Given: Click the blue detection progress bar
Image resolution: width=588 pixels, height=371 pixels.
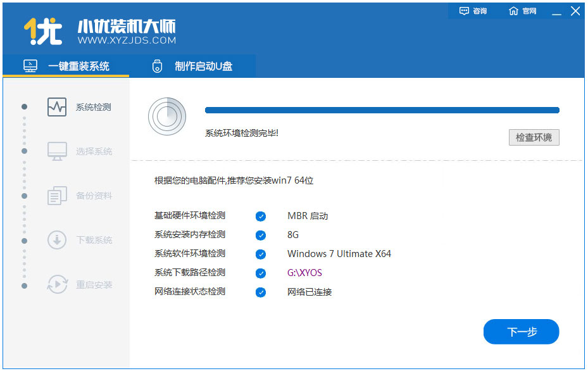Looking at the screenshot, I should click(382, 110).
